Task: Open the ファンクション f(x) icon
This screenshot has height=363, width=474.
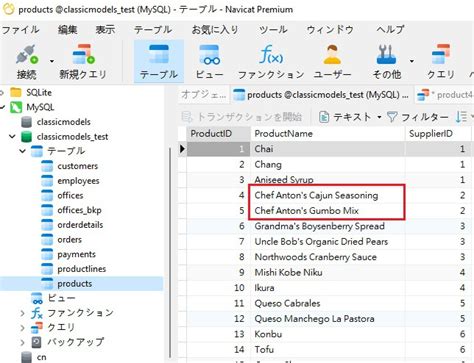Action: 271,55
